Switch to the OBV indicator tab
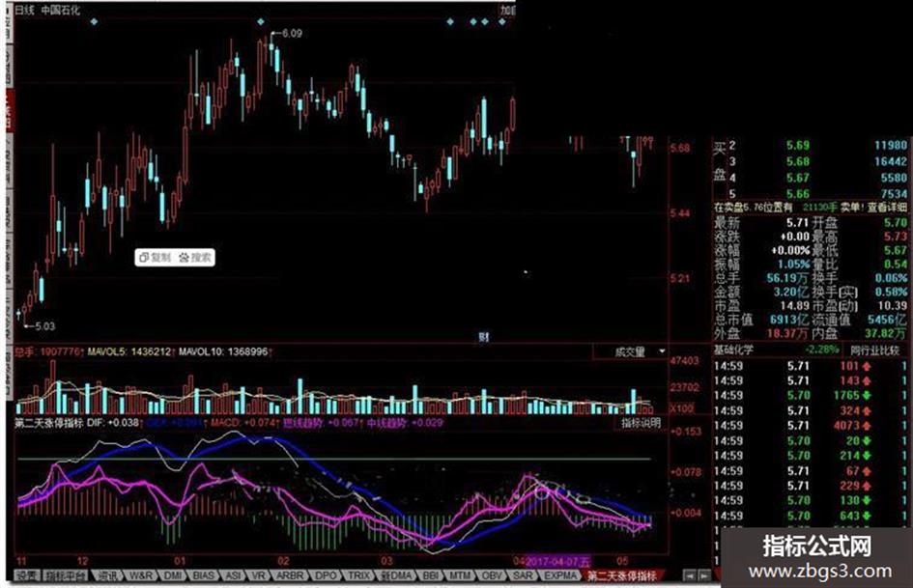The image size is (913, 588). coord(492,575)
